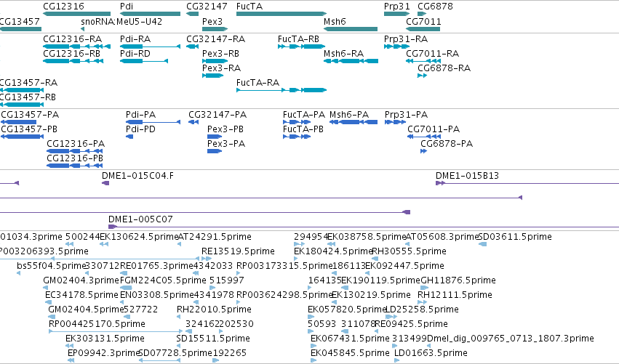Click the CG12316 gene label

pyautogui.click(x=63, y=7)
